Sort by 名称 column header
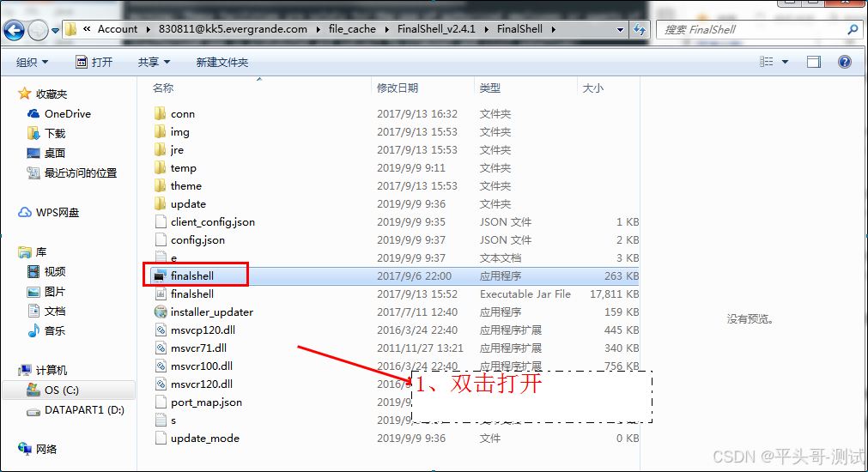The height and width of the screenshot is (472, 868). click(163, 88)
